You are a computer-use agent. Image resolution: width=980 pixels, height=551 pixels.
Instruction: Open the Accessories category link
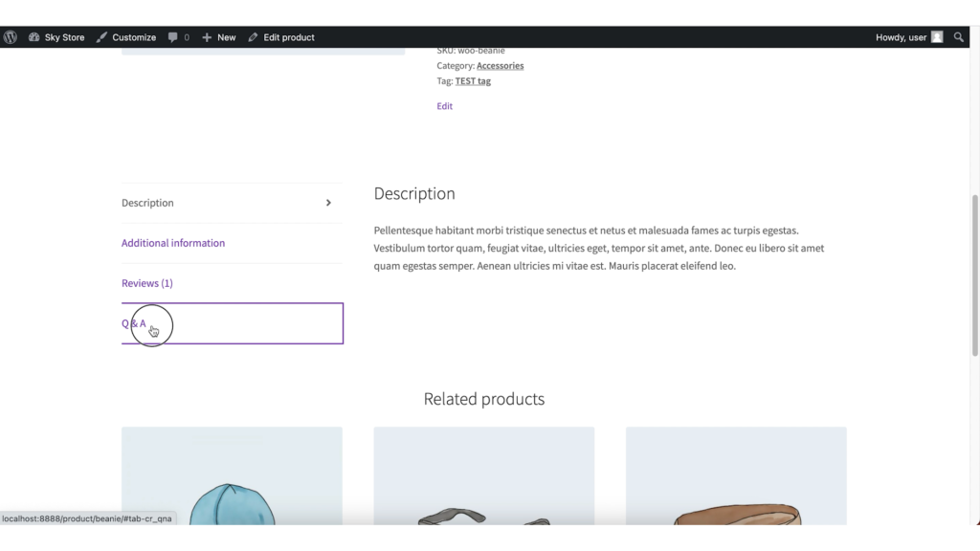pos(499,65)
